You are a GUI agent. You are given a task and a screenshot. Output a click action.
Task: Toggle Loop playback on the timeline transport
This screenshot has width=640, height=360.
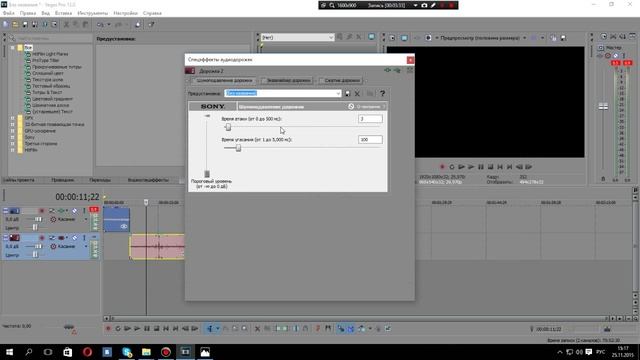pos(118,329)
